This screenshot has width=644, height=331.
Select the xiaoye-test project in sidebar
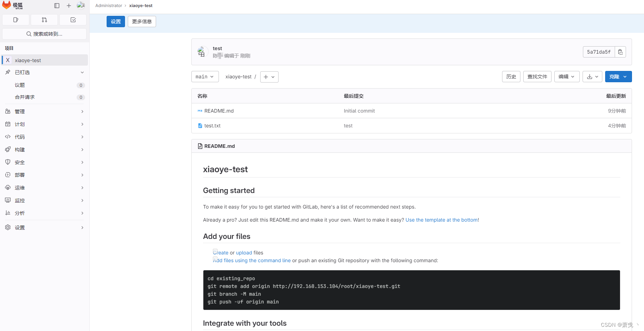pyautogui.click(x=44, y=60)
